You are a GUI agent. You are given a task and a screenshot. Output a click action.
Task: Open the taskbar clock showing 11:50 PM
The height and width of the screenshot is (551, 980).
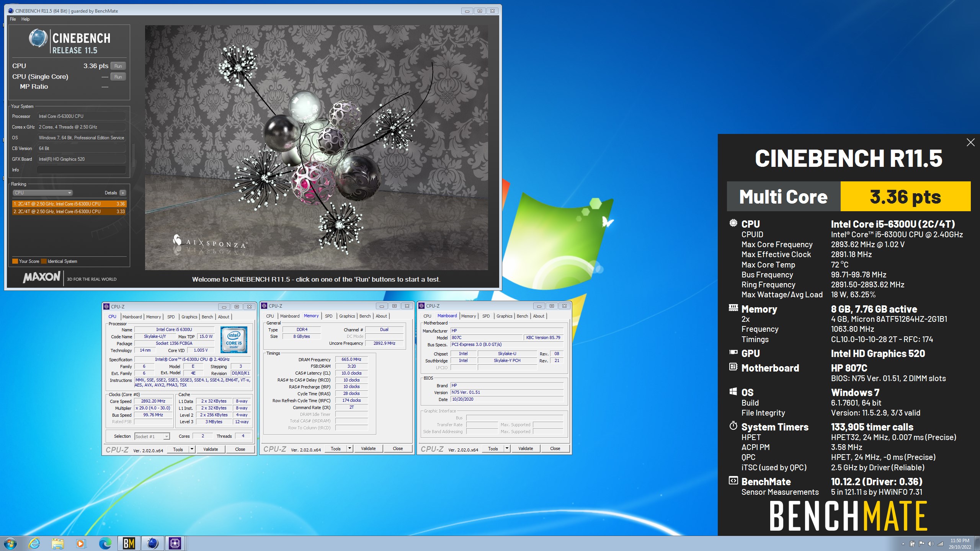[x=960, y=544]
